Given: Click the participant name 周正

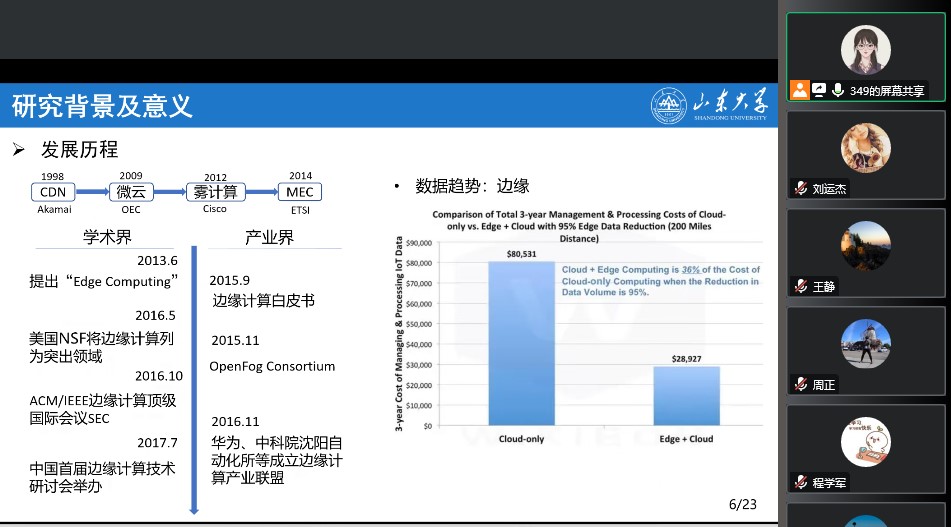Looking at the screenshot, I should [824, 385].
